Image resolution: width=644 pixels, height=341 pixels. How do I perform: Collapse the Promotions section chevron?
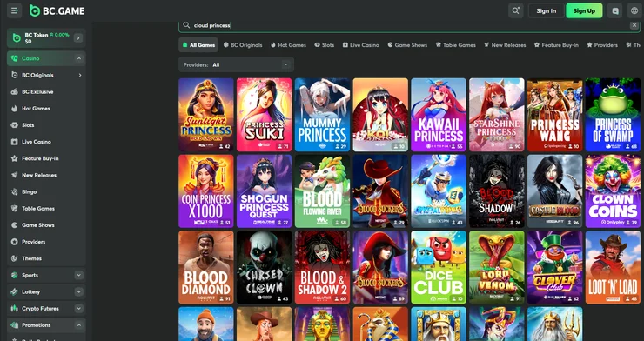click(x=79, y=325)
